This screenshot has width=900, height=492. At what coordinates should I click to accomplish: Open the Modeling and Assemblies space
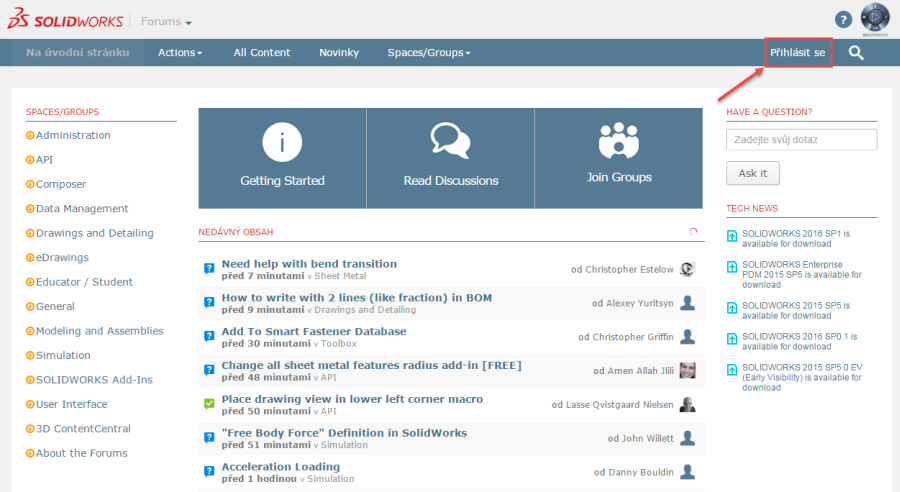point(99,331)
